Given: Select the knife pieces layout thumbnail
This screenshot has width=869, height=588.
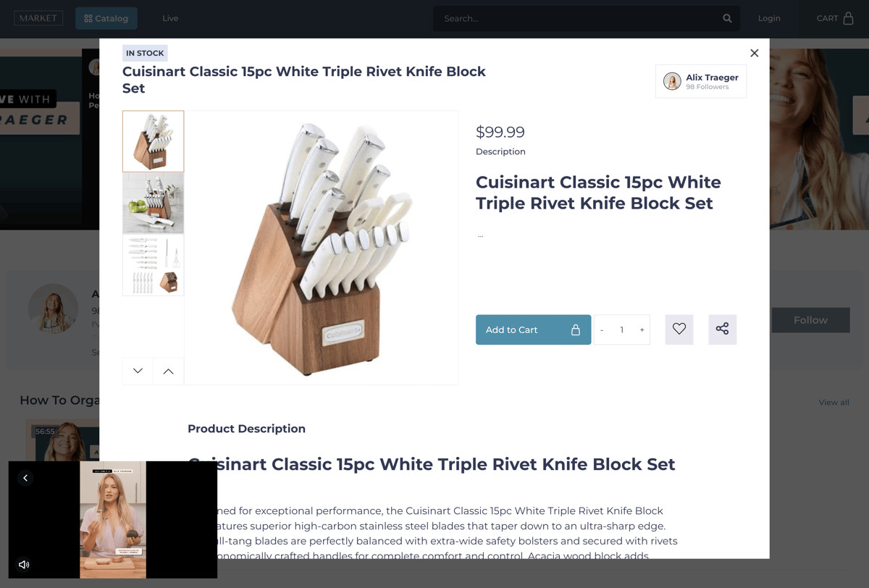Looking at the screenshot, I should point(153,265).
